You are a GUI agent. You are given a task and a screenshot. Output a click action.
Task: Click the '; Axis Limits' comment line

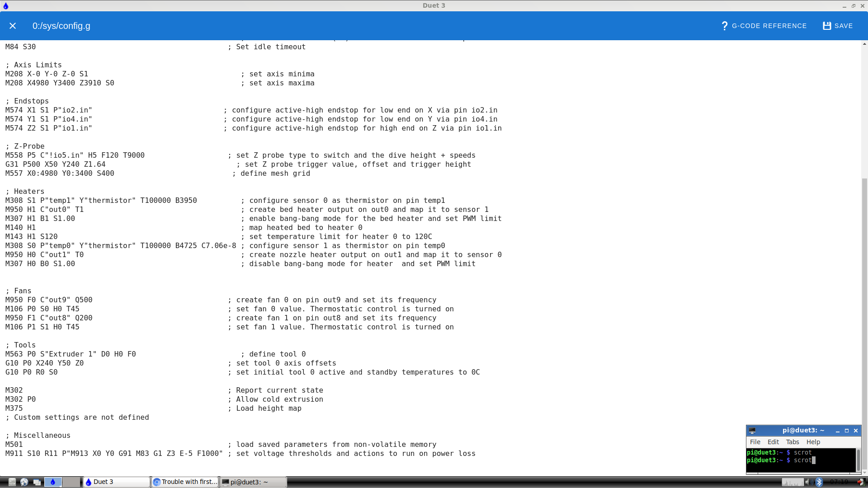[33, 65]
